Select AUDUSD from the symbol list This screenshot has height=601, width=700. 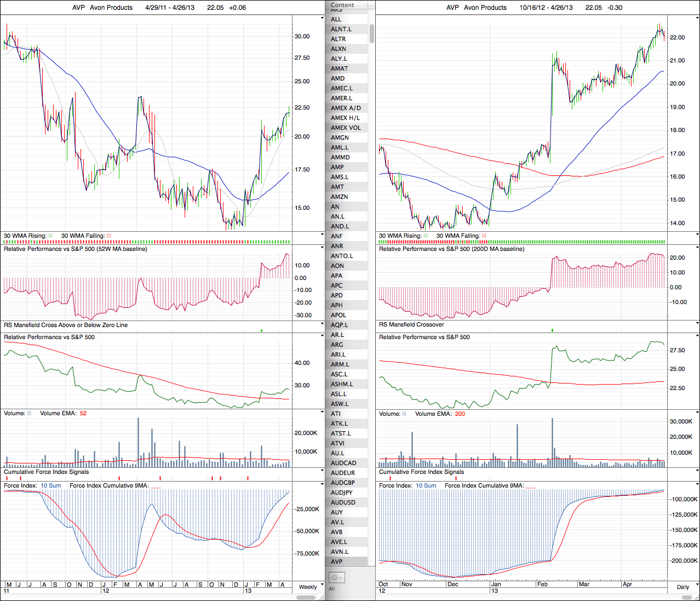click(x=343, y=502)
